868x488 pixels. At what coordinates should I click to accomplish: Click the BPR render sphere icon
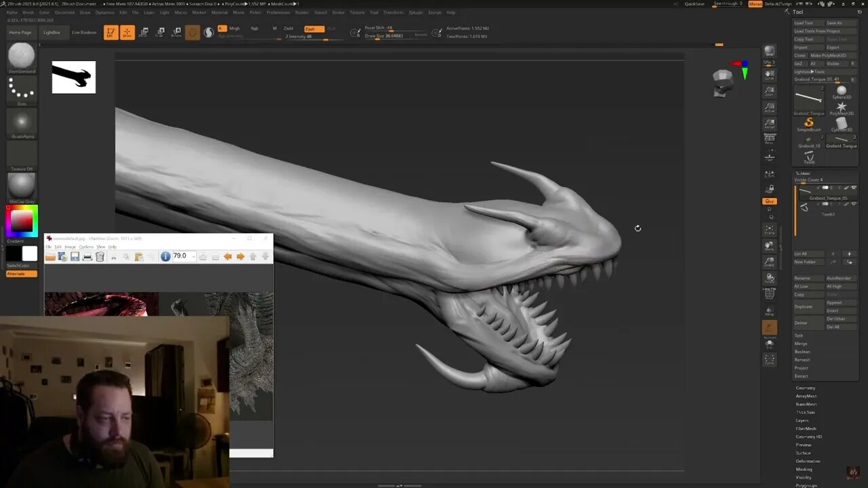769,52
